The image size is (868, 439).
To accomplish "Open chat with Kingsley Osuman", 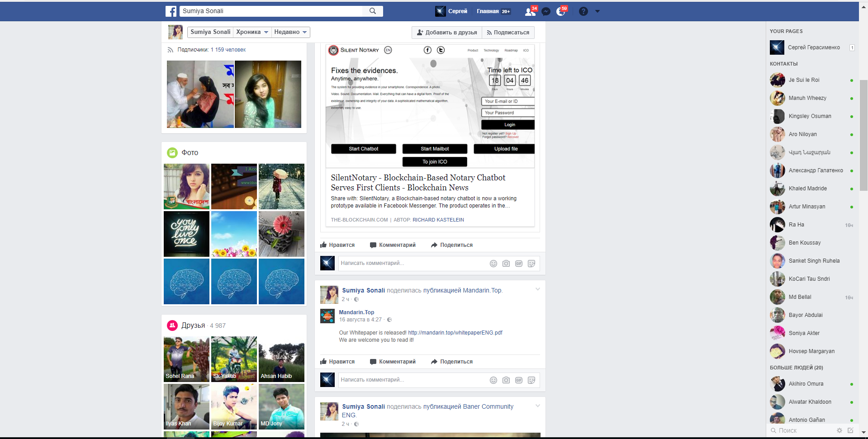I will point(812,116).
